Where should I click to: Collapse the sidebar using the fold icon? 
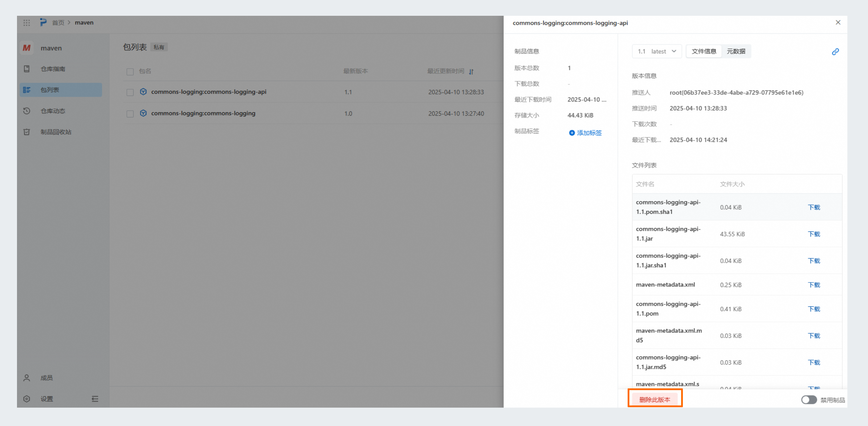(x=95, y=399)
